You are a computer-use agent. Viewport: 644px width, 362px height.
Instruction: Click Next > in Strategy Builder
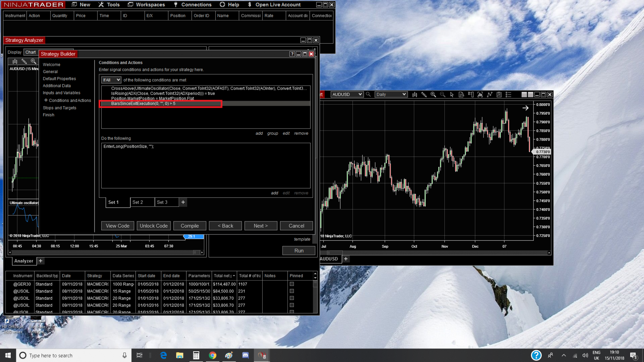coord(261,226)
